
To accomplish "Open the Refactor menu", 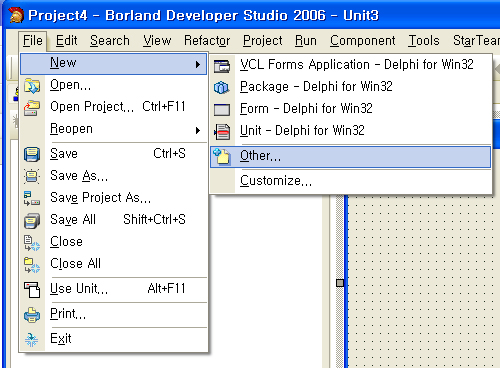I will point(207,41).
